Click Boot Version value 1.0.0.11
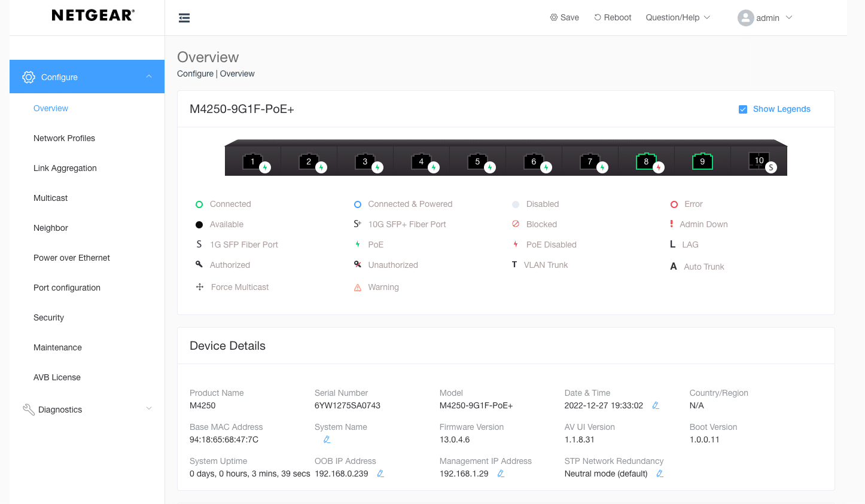 (704, 439)
